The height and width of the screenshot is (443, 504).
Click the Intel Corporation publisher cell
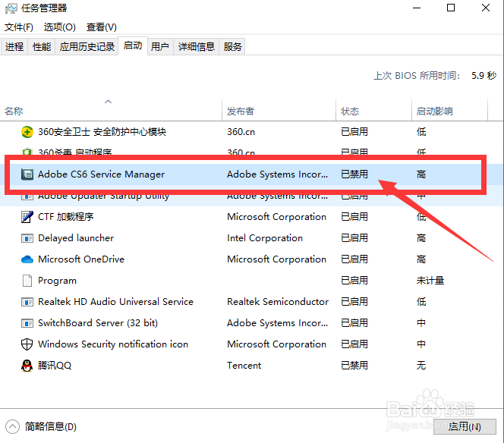coord(265,238)
